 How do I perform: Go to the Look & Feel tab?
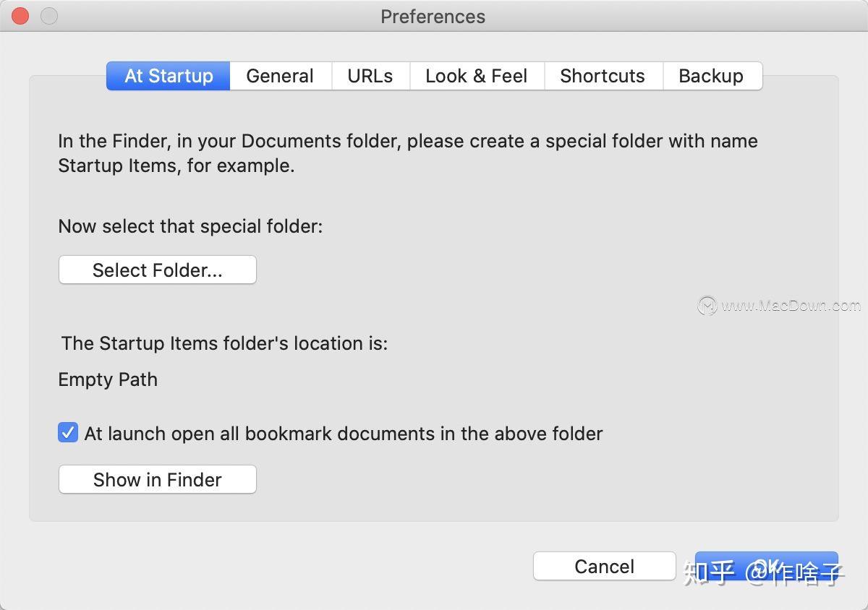(477, 76)
